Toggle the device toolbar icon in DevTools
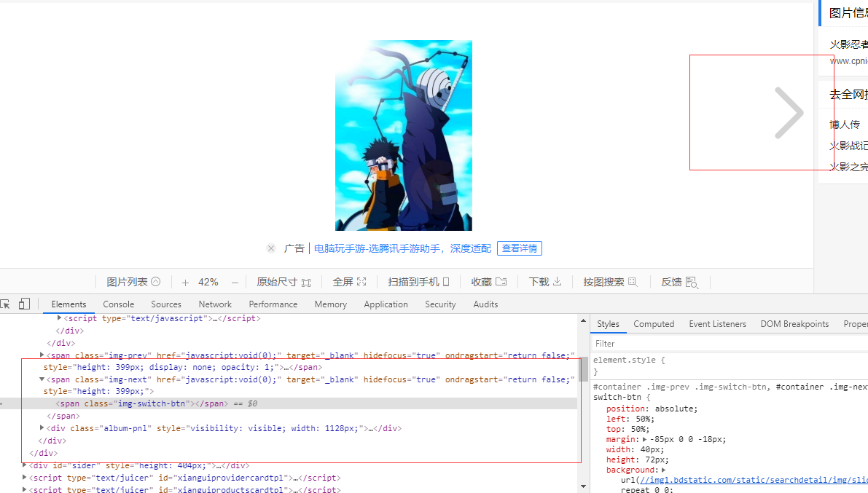 click(x=24, y=304)
